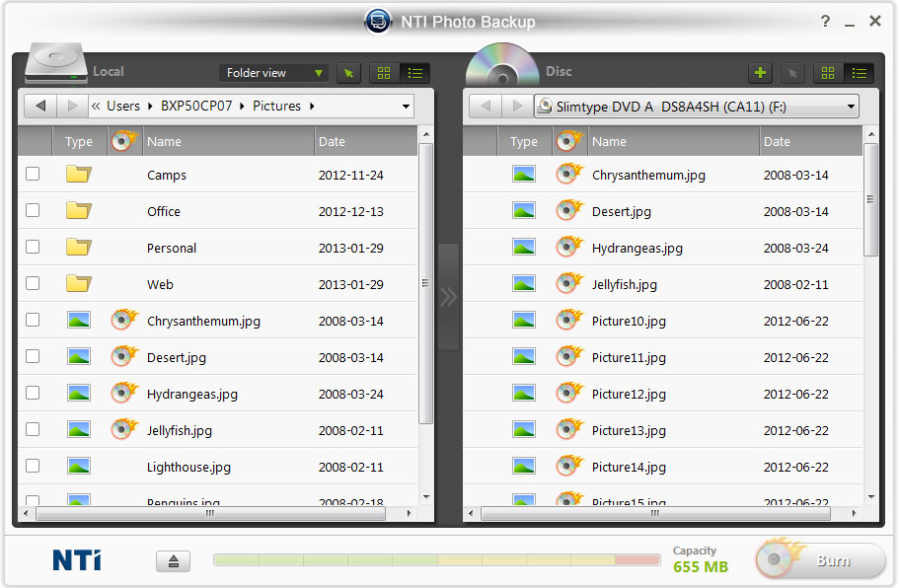Screen dimensions: 899x588
Task: Click the disc capacity usage bar
Action: click(x=436, y=560)
